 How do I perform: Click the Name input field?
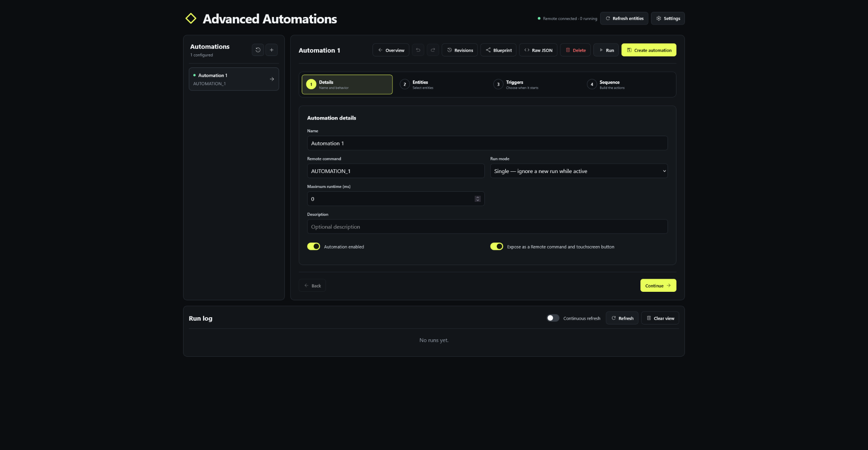pyautogui.click(x=487, y=143)
